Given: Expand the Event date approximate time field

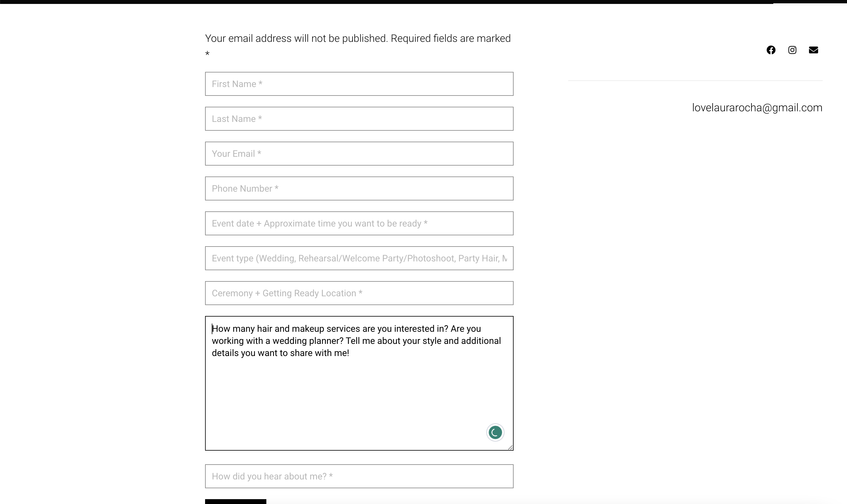Looking at the screenshot, I should (x=358, y=223).
